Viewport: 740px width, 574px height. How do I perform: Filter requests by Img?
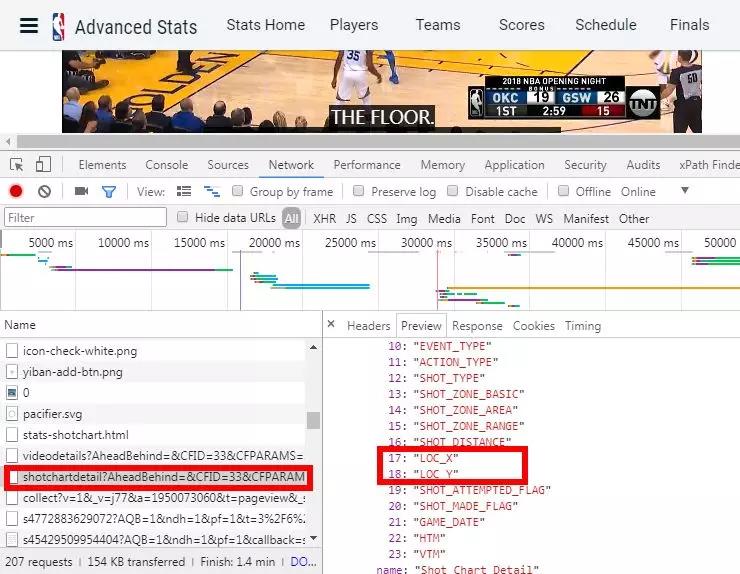click(406, 219)
